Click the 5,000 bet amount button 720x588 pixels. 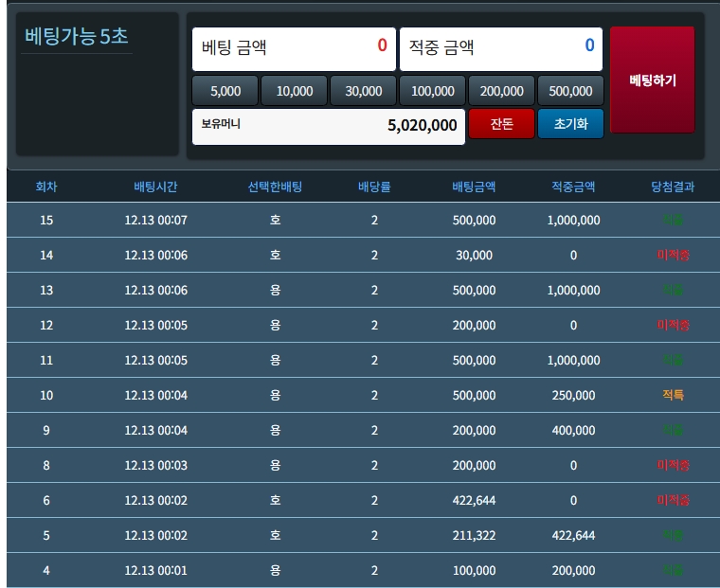[225, 91]
